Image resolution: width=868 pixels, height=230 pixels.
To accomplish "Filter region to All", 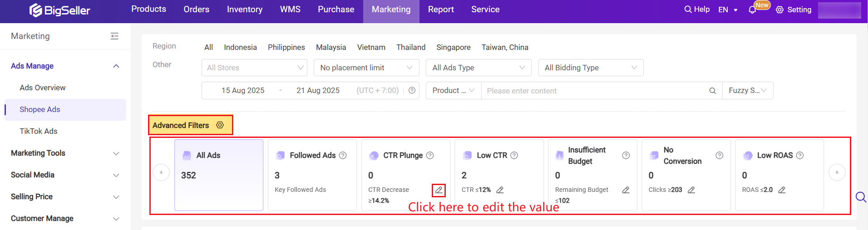I will click(x=208, y=47).
